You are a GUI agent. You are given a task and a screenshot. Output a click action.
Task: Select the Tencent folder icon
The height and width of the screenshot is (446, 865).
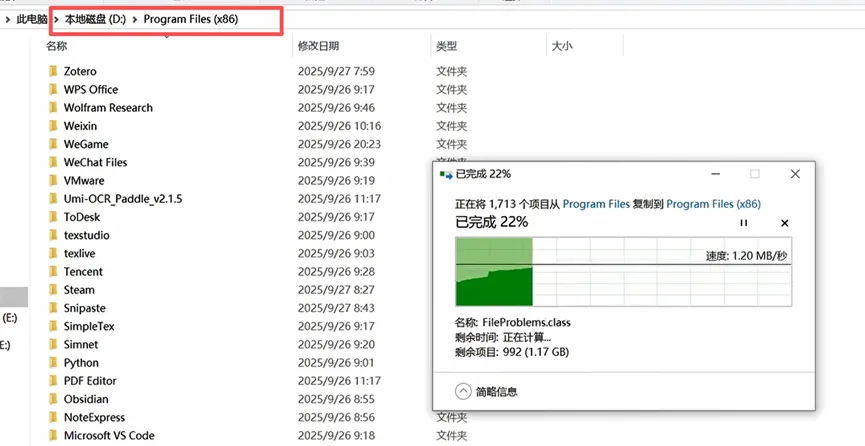[54, 272]
